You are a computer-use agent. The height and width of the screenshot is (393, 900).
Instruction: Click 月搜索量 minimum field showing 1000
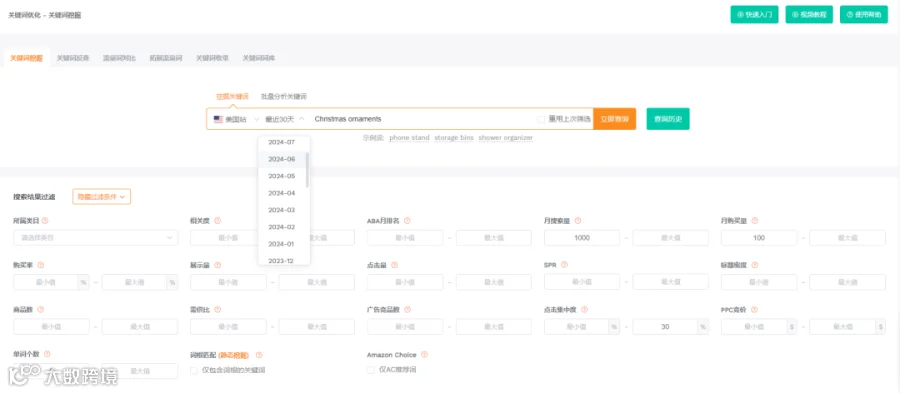coord(582,238)
